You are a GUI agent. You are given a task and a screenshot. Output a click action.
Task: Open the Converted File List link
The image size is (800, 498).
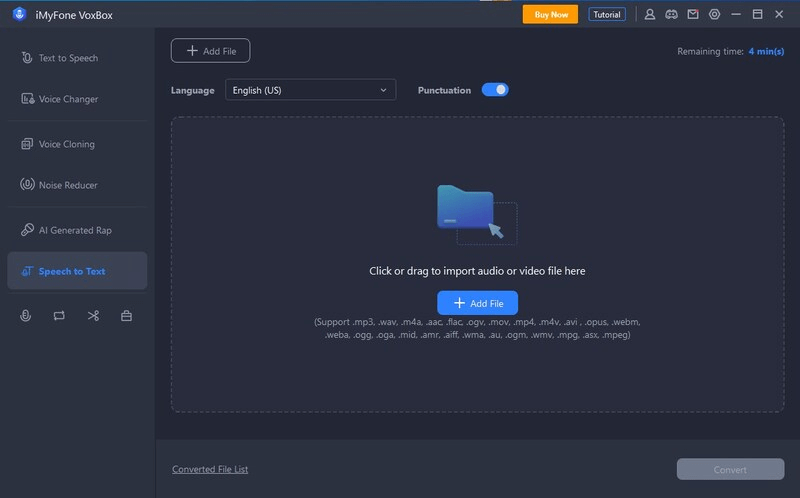coord(210,469)
